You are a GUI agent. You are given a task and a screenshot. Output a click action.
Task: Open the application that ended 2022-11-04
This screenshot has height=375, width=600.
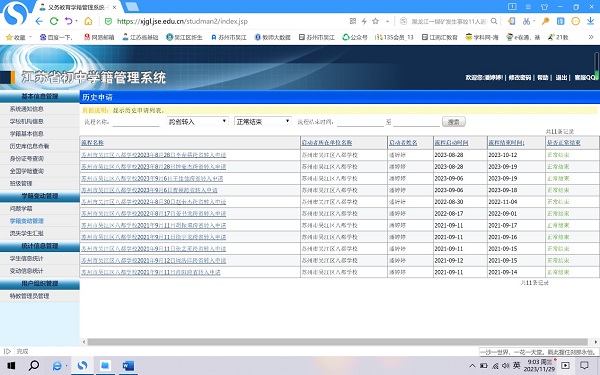pos(153,202)
